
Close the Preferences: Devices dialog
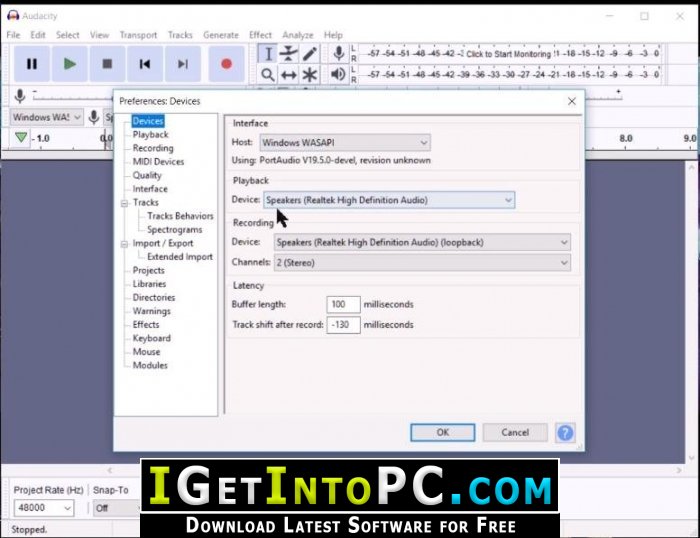pyautogui.click(x=572, y=101)
